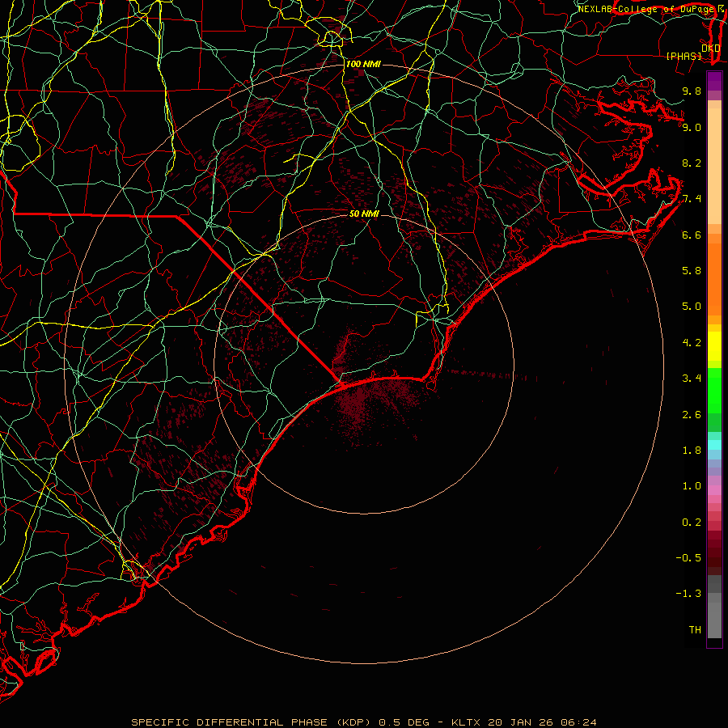The image size is (728, 728).
Task: Click the 9.0 scale value
Action: coord(692,127)
